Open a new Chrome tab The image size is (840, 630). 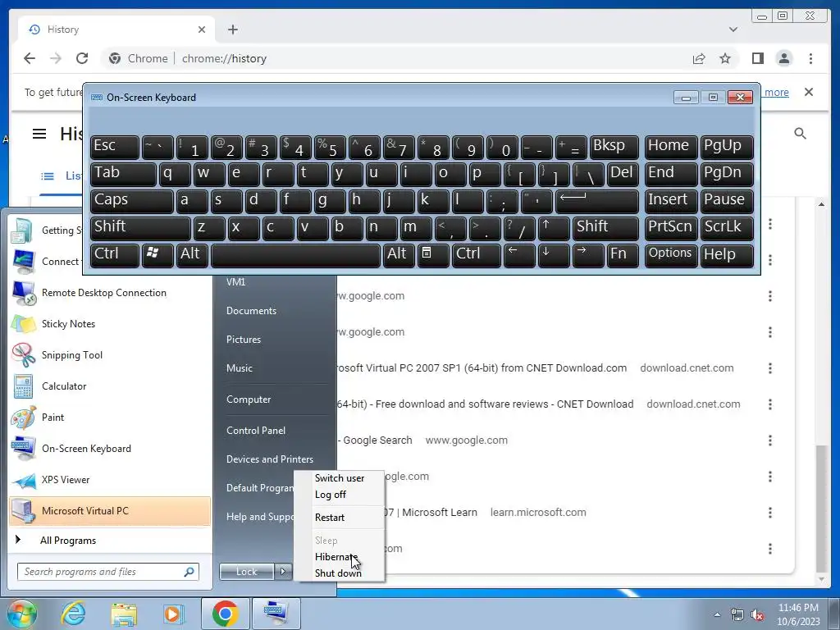232,30
